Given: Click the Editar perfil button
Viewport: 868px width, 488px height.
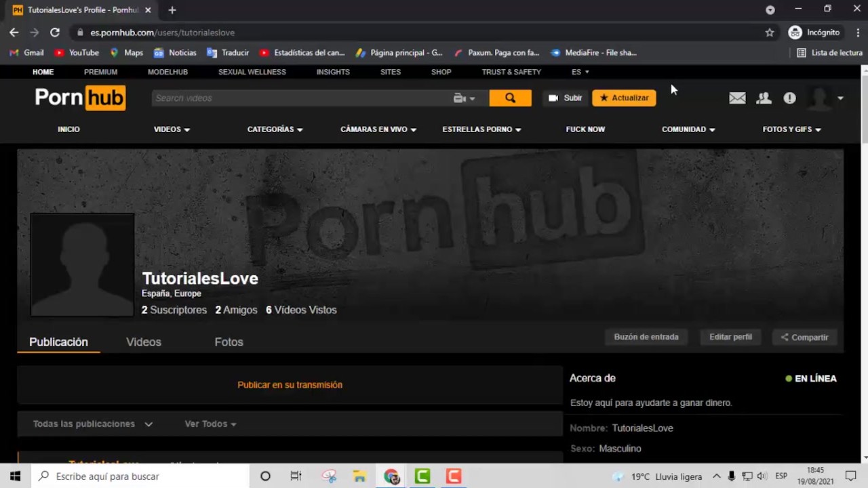Looking at the screenshot, I should [730, 337].
